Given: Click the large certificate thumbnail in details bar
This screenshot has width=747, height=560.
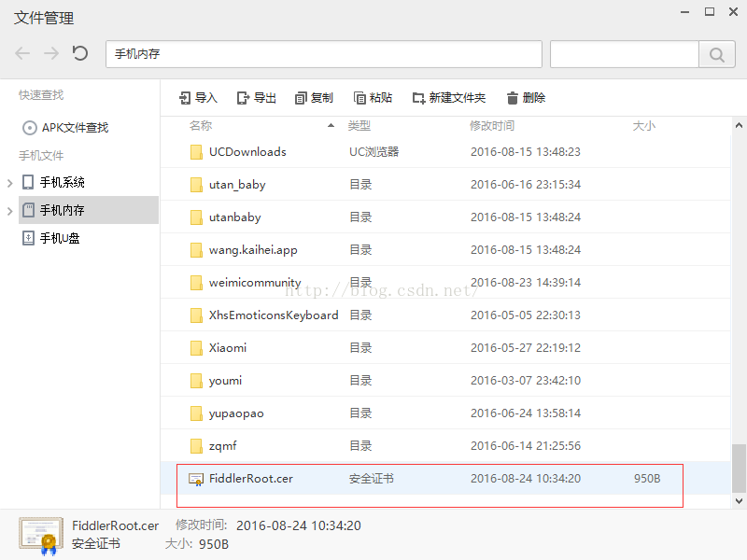Looking at the screenshot, I should click(x=41, y=536).
